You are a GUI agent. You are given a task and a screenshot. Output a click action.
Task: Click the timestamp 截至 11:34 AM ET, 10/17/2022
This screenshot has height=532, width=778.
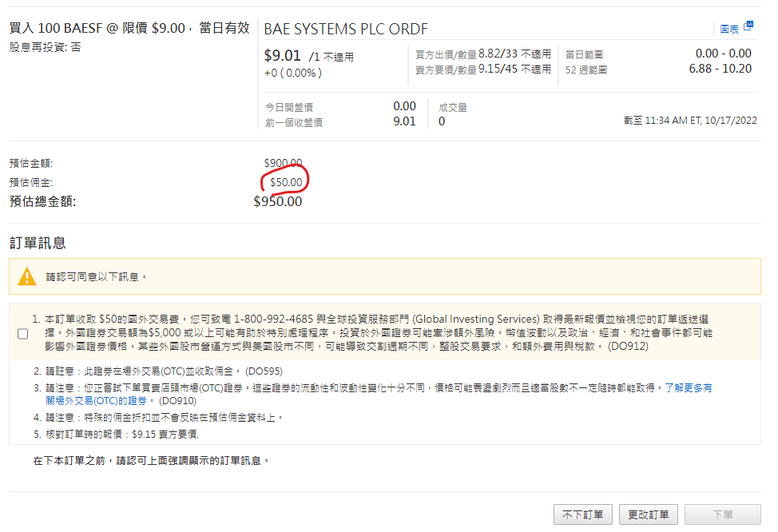point(690,120)
